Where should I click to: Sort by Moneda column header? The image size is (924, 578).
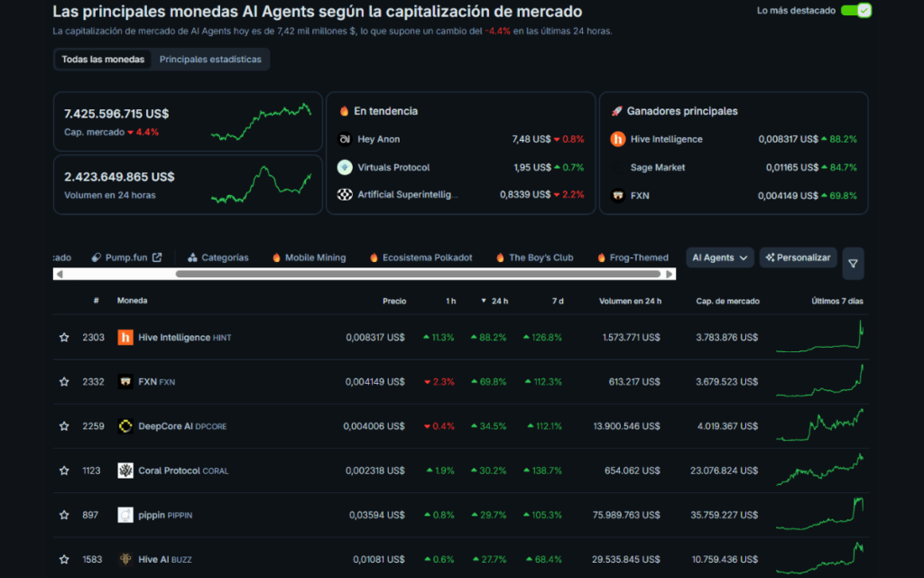132,300
